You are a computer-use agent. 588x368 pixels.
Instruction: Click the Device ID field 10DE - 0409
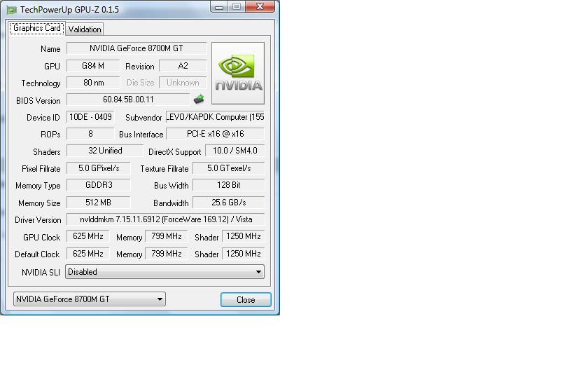click(90, 117)
